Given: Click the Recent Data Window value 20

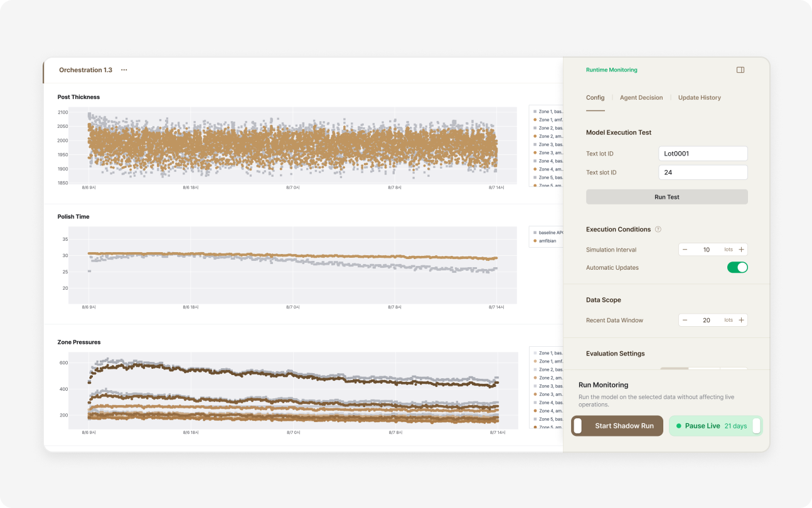Looking at the screenshot, I should [x=707, y=320].
